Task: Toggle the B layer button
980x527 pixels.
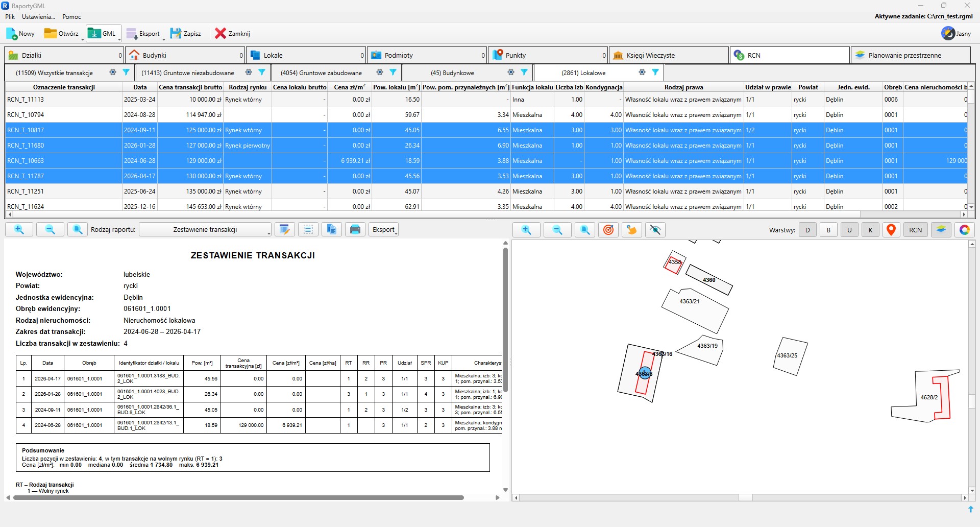Action: pos(828,230)
